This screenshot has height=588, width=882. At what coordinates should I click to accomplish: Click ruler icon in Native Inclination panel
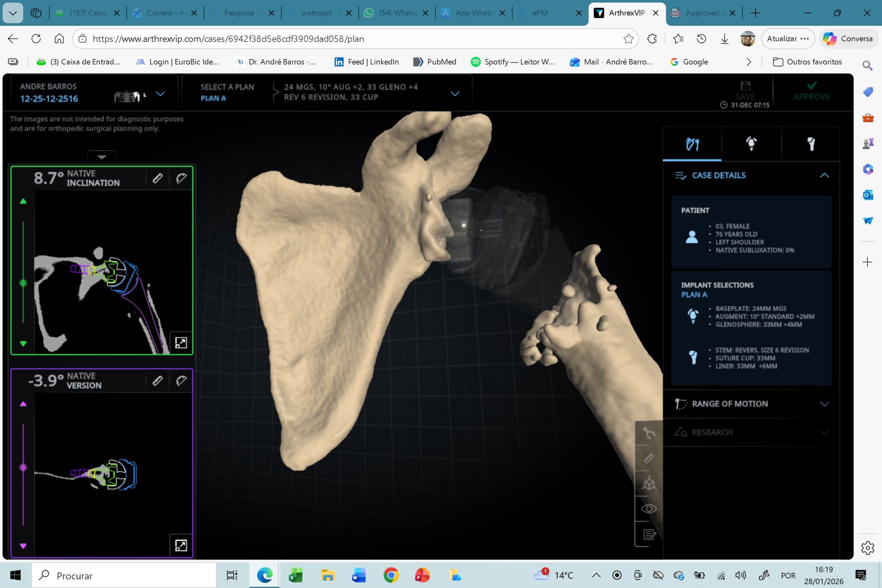click(158, 178)
